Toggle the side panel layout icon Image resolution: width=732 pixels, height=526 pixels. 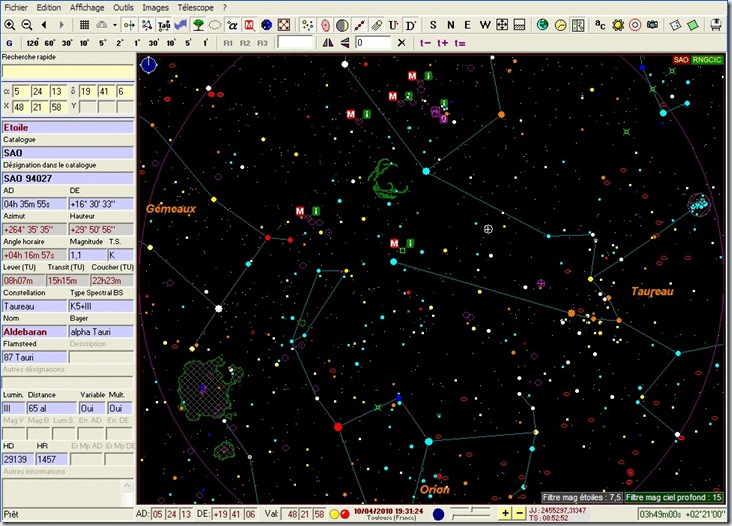(578, 25)
